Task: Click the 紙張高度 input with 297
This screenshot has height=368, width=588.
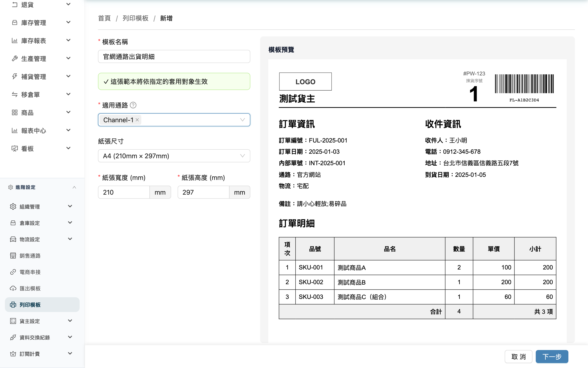Action: (x=204, y=192)
